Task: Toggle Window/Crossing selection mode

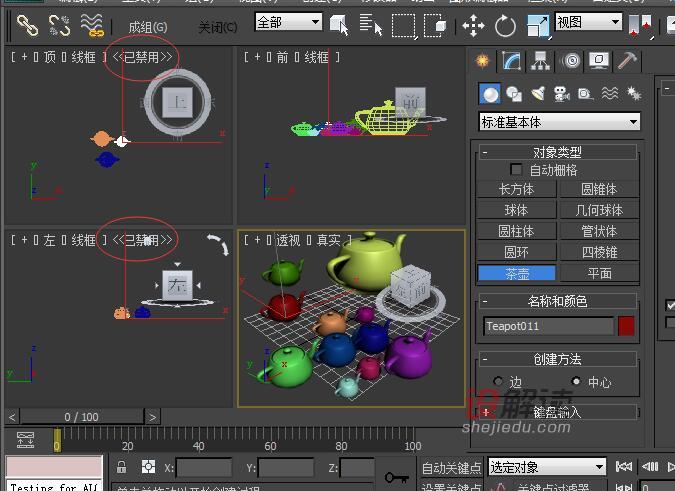Action: [435, 25]
